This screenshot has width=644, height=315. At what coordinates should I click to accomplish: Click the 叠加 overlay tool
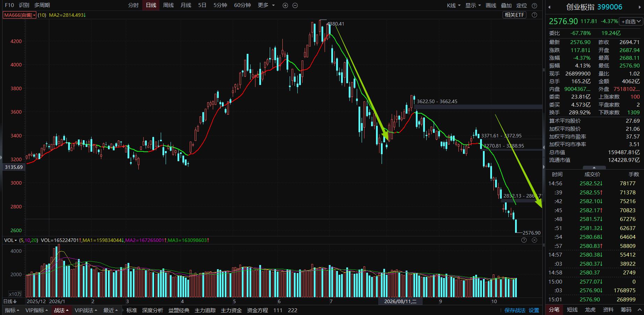coord(506,5)
